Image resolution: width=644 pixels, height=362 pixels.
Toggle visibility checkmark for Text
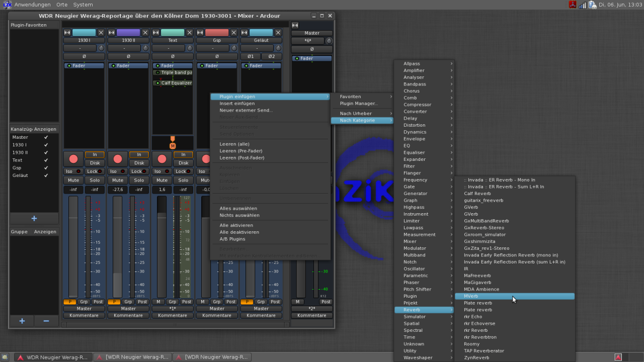(x=46, y=160)
